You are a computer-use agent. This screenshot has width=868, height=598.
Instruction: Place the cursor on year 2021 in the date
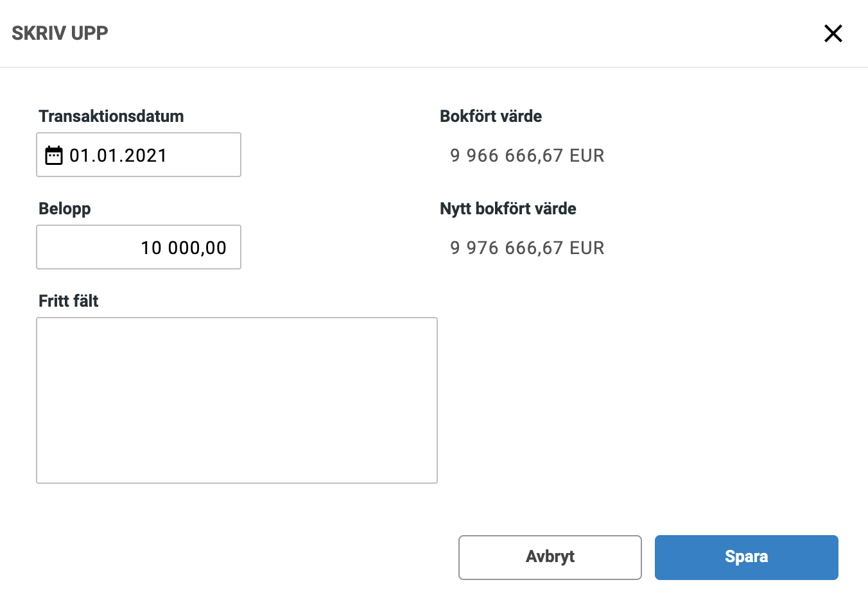click(146, 155)
